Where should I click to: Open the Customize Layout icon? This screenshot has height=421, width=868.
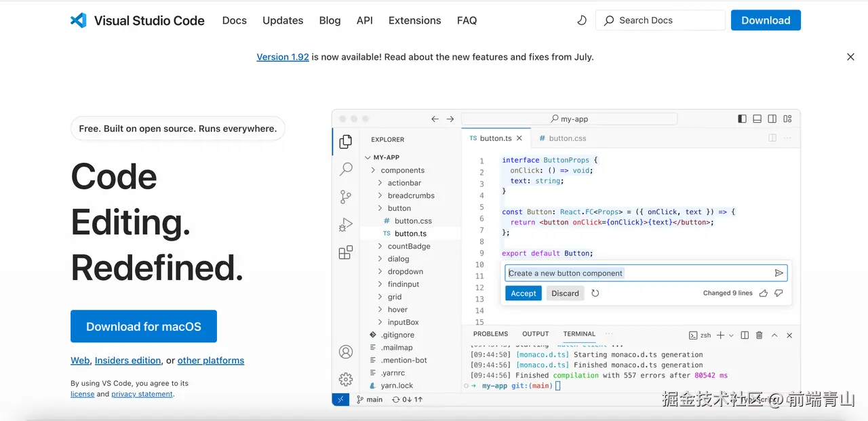pos(787,119)
